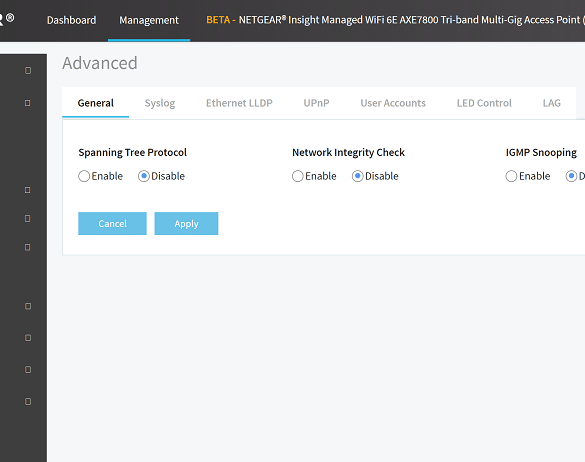The width and height of the screenshot is (585, 462).
Task: Switch to the Syslog tab
Action: 160,103
